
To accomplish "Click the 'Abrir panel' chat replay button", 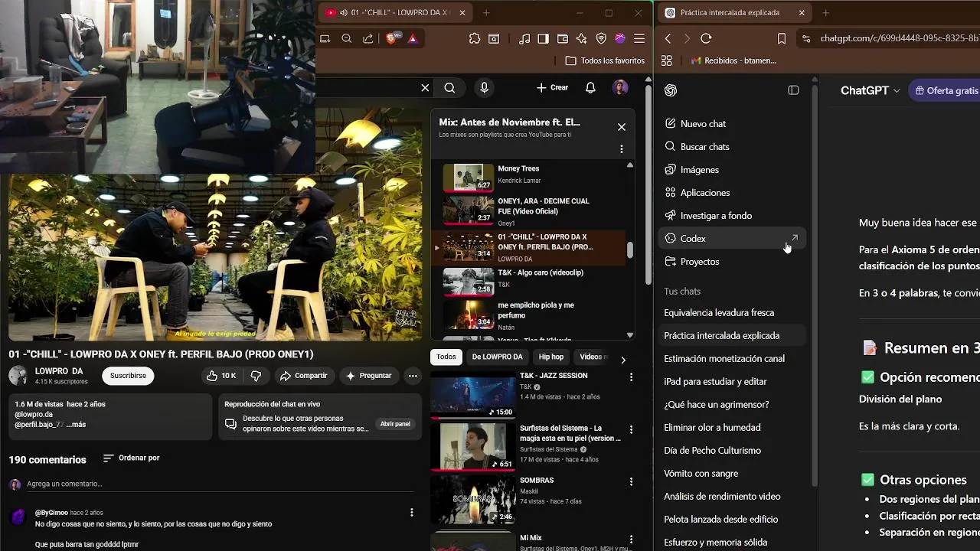I will click(x=395, y=424).
